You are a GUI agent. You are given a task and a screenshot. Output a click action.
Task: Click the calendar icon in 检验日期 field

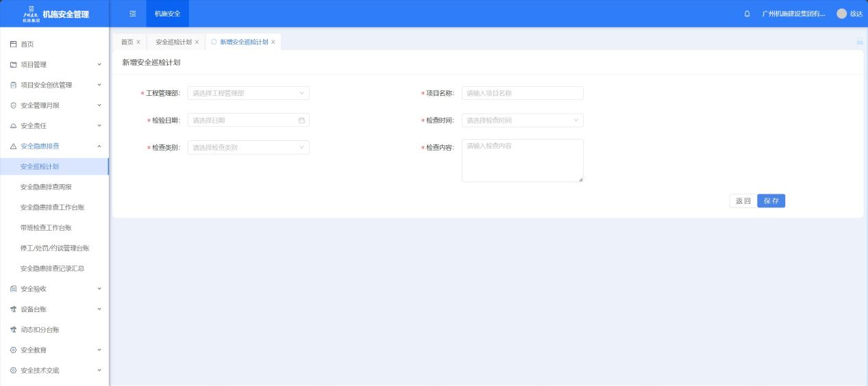tap(301, 120)
